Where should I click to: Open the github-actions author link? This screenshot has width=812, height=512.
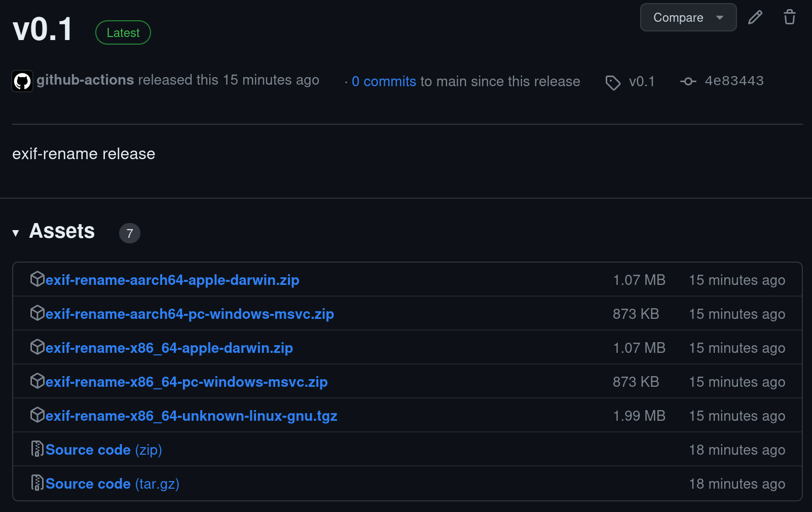[85, 80]
